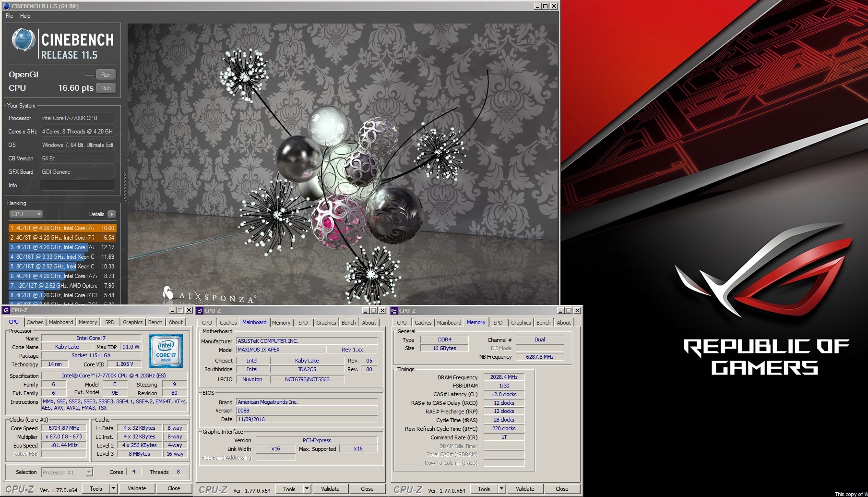Click the Command Rate 1T value

coord(504,437)
